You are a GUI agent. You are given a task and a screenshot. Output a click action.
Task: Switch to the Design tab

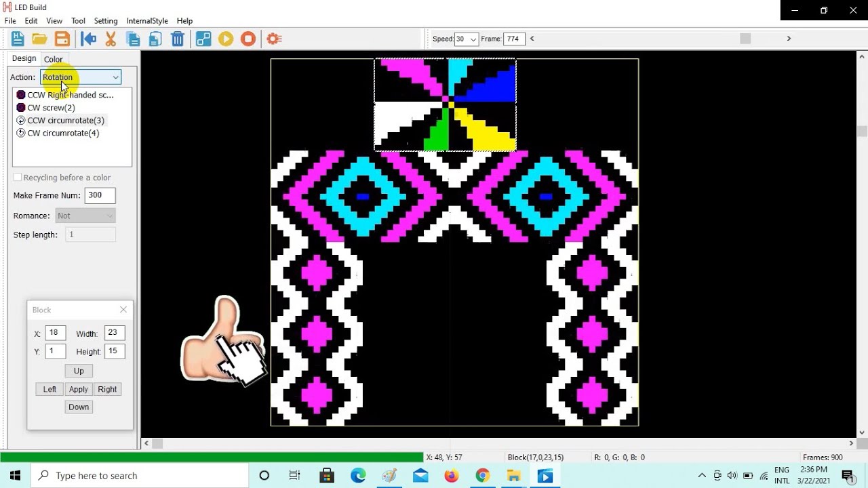[x=24, y=58]
